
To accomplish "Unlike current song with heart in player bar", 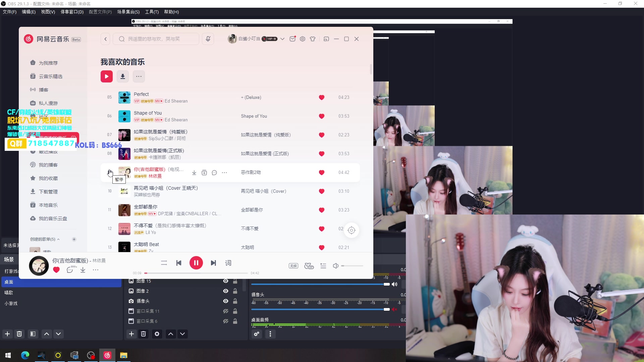I will click(56, 270).
